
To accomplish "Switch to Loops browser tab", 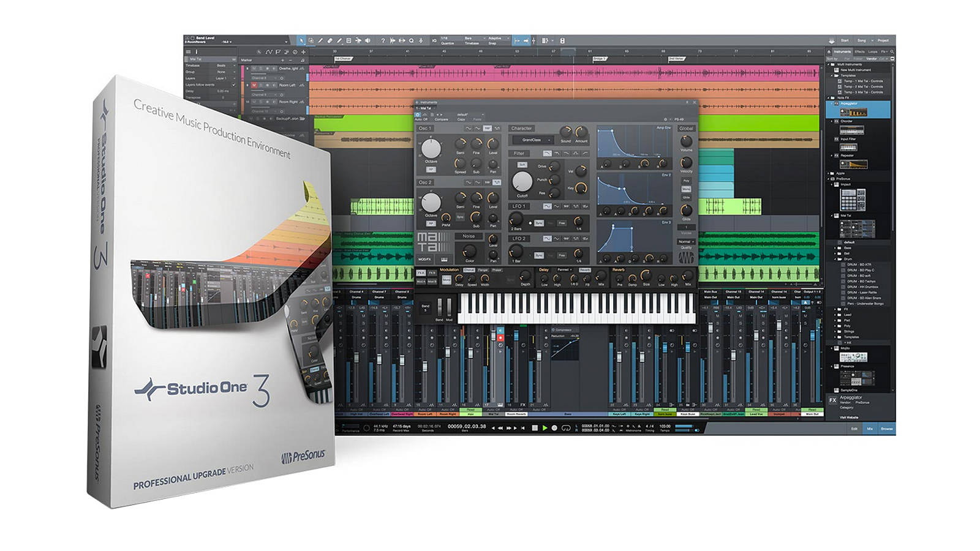I will pyautogui.click(x=873, y=52).
